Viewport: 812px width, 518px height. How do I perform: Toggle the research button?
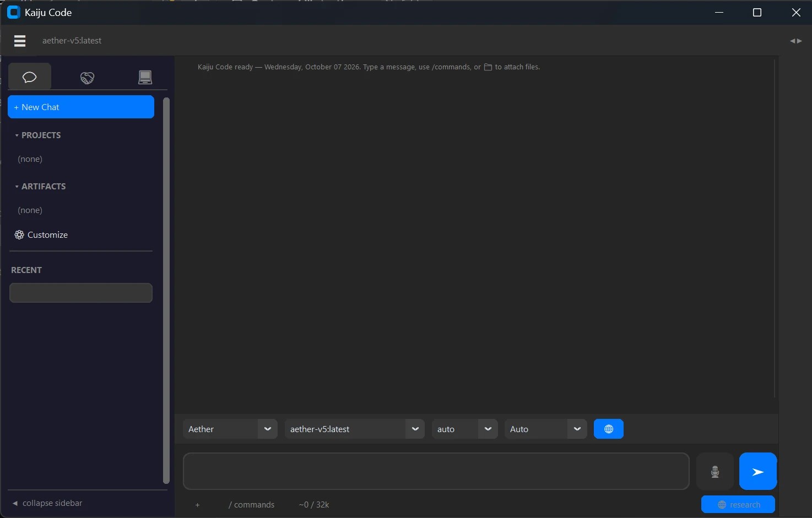tap(738, 504)
